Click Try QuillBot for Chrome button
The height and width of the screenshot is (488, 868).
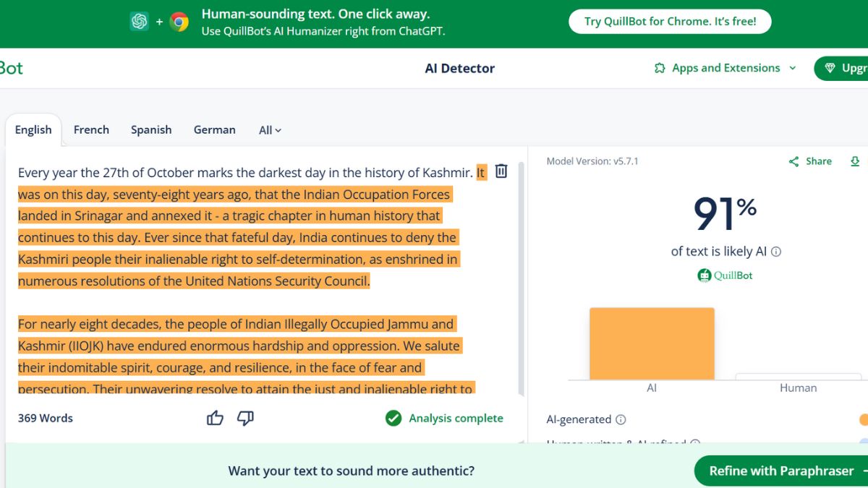(x=670, y=22)
